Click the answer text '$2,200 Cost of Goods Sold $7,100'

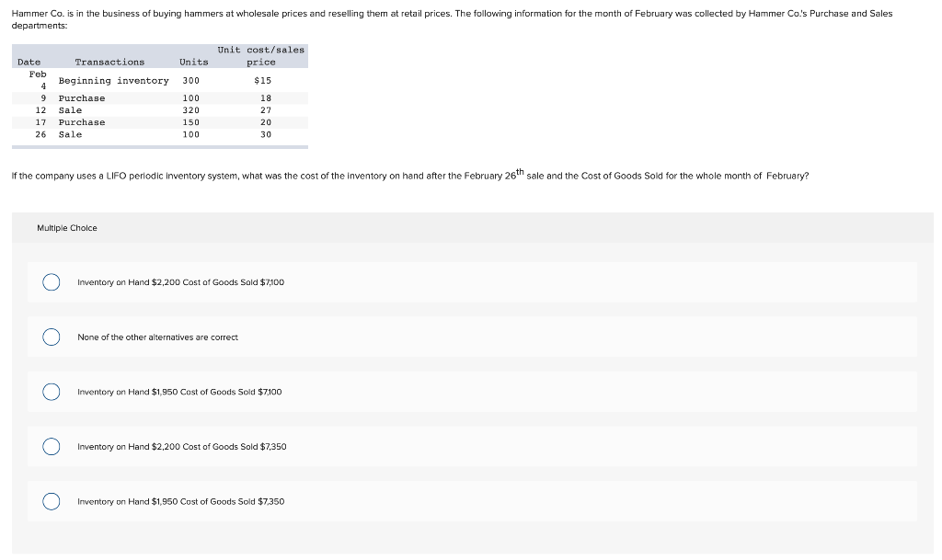(178, 282)
